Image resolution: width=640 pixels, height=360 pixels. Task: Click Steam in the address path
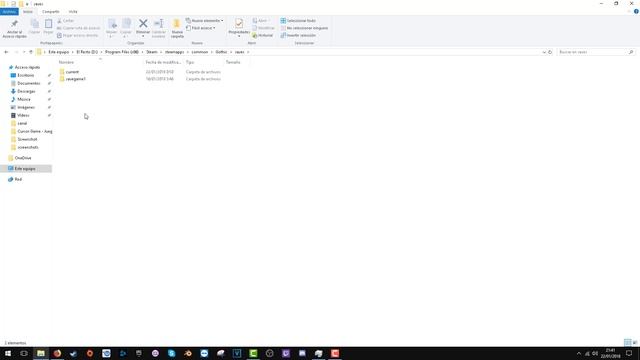(x=151, y=52)
